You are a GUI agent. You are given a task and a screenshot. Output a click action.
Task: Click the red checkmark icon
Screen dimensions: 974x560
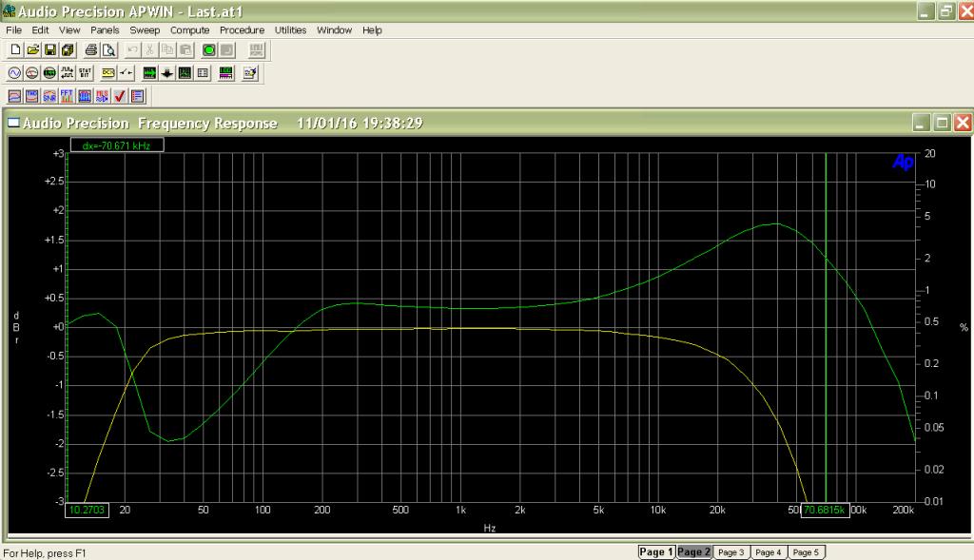(120, 96)
